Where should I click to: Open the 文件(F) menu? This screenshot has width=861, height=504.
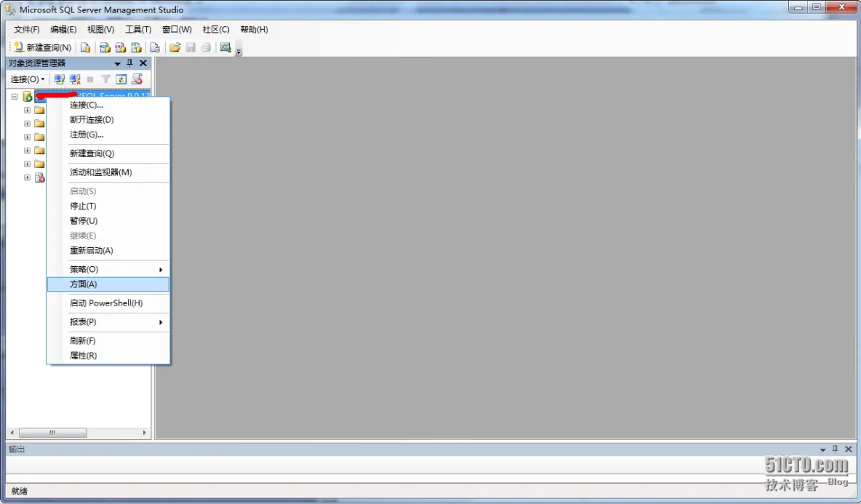(26, 30)
